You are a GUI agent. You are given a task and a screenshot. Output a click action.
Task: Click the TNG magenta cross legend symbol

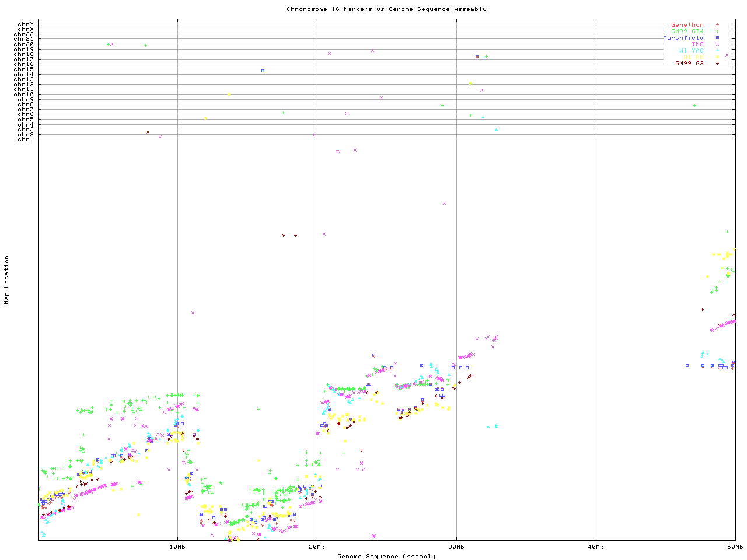(x=717, y=44)
